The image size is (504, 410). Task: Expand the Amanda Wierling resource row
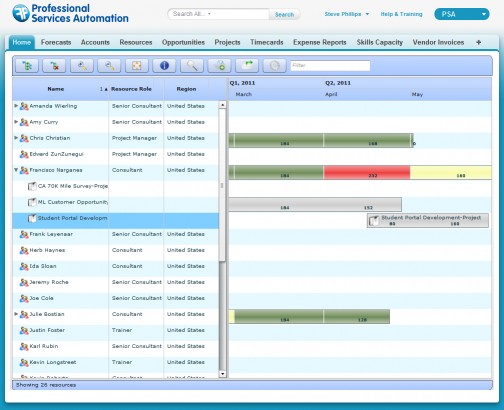pyautogui.click(x=16, y=106)
